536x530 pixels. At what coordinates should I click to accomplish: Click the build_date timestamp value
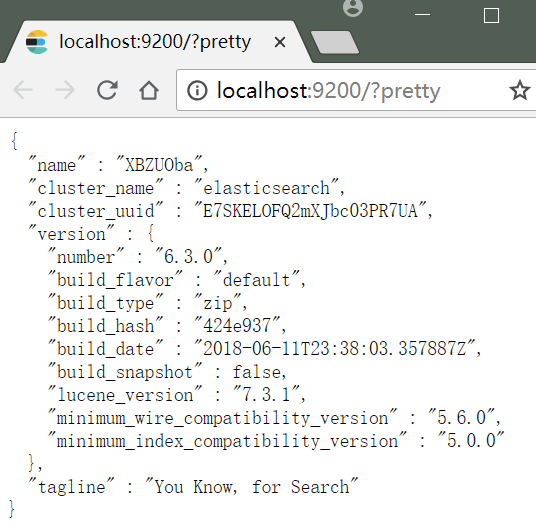335,348
